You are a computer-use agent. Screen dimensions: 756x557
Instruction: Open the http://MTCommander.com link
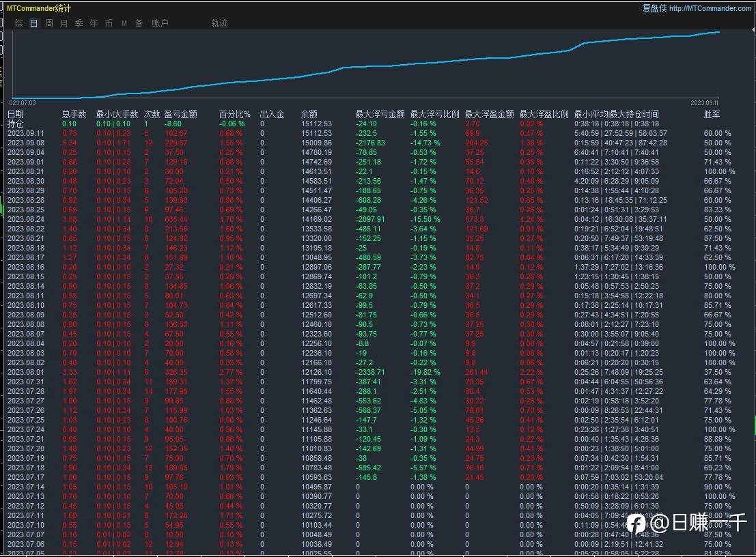pyautogui.click(x=710, y=8)
